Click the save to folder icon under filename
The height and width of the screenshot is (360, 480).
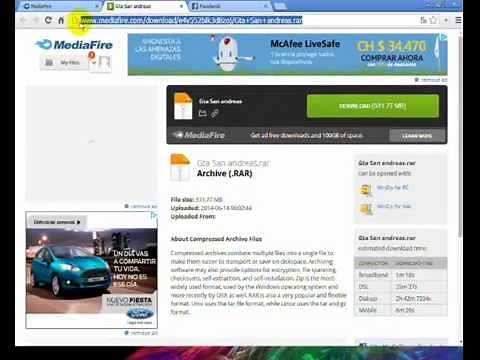[x=203, y=113]
